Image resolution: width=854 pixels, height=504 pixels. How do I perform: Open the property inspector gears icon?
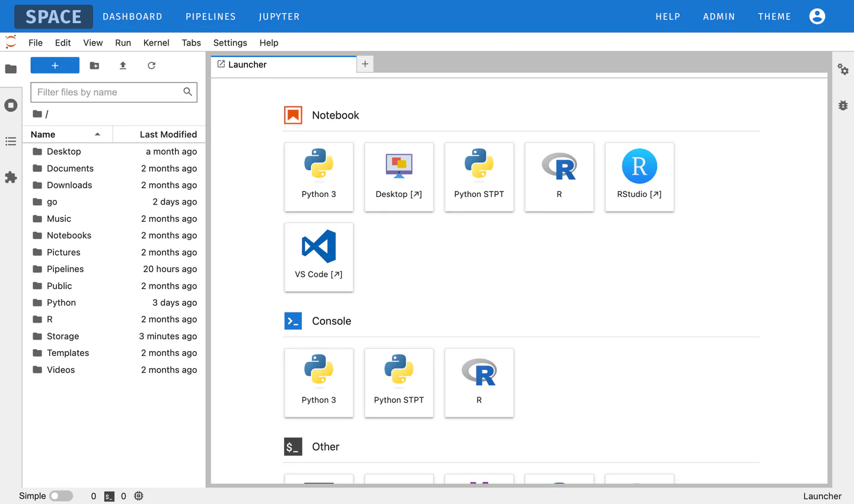click(843, 69)
